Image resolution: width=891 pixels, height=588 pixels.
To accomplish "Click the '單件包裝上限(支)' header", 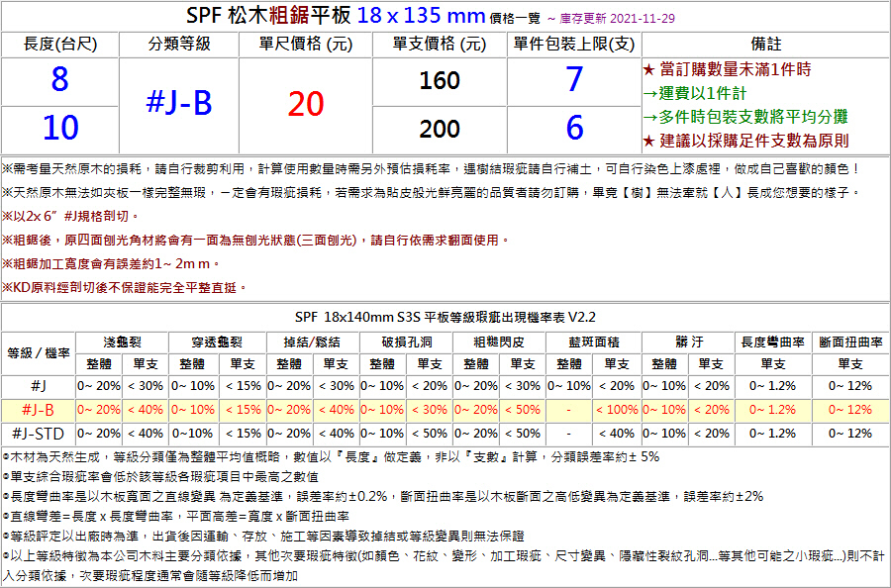I will [x=574, y=45].
